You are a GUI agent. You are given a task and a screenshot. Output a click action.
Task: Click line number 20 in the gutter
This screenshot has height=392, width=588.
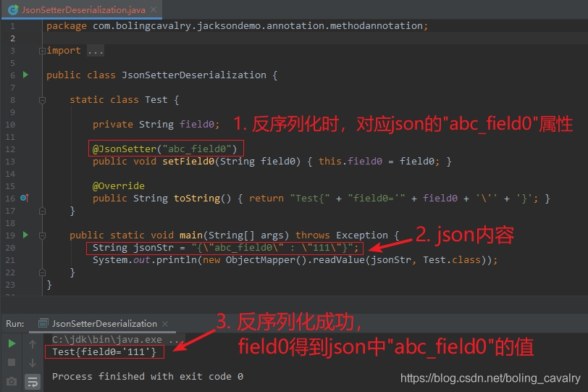point(10,248)
